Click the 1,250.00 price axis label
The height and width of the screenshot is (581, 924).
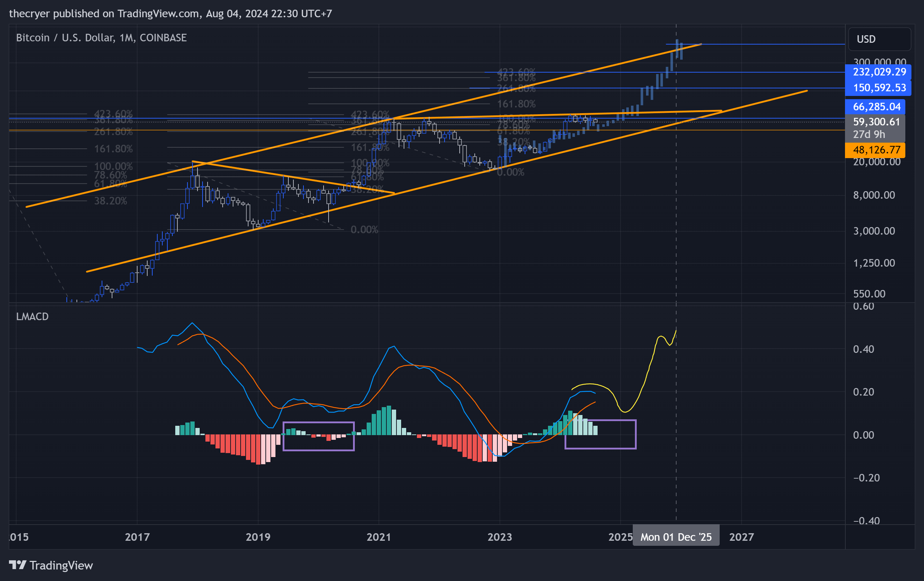874,263
